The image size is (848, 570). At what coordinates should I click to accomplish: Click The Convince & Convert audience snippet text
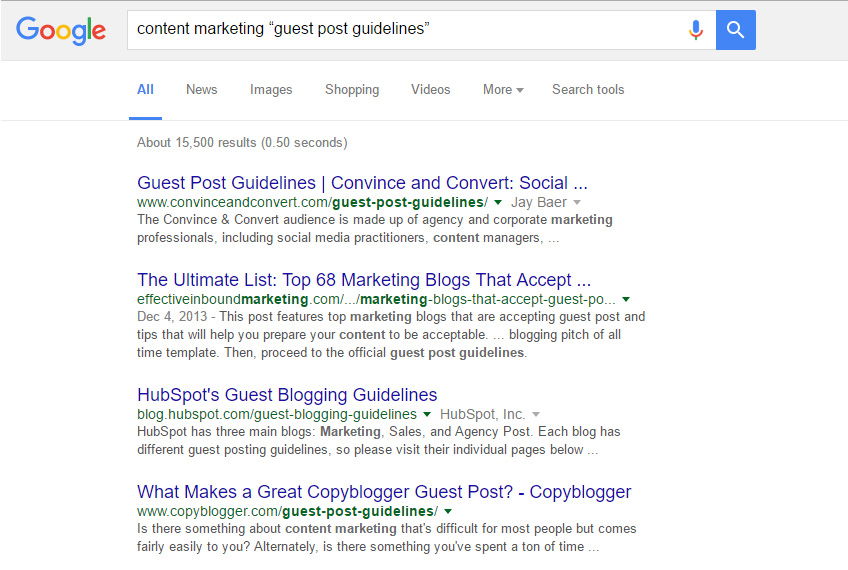(375, 228)
